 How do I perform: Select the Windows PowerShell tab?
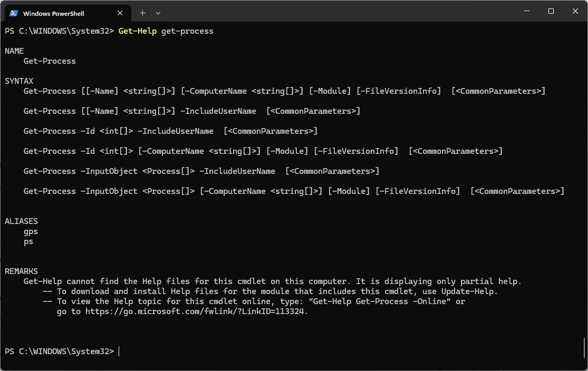[63, 13]
